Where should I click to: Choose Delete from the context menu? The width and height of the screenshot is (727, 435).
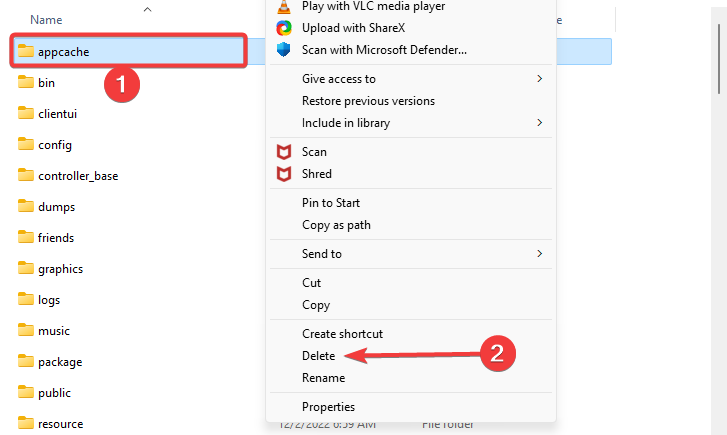coord(319,356)
